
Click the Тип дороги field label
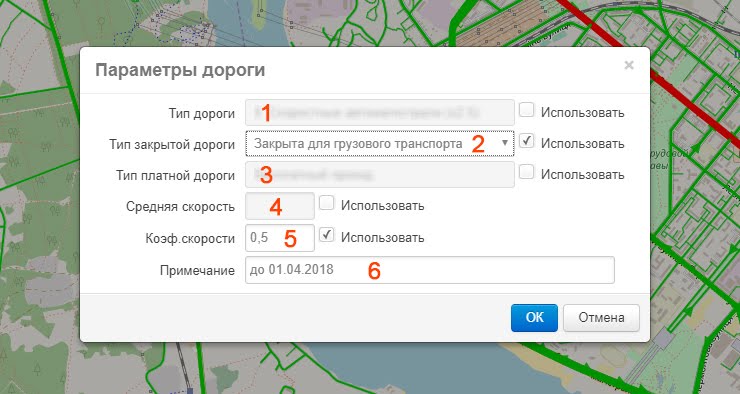coord(202,113)
